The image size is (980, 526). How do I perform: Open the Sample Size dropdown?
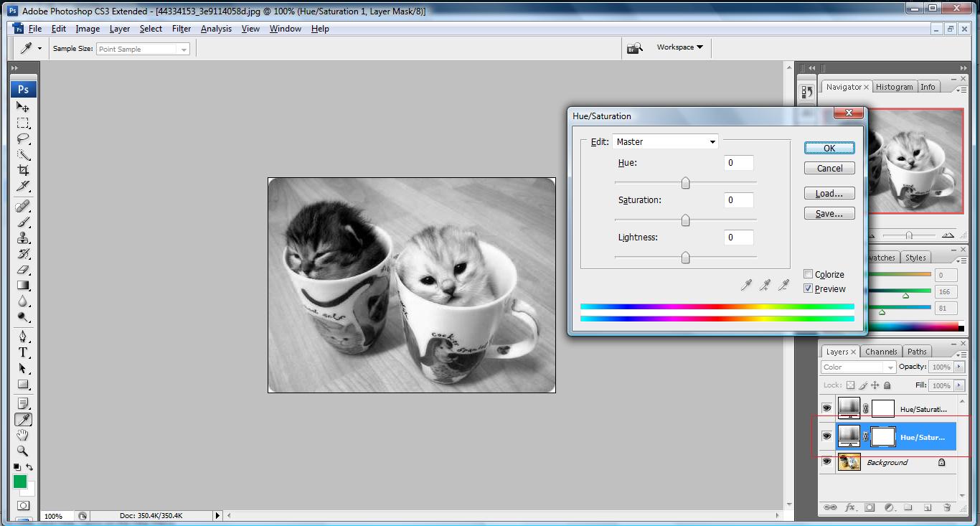(x=143, y=49)
